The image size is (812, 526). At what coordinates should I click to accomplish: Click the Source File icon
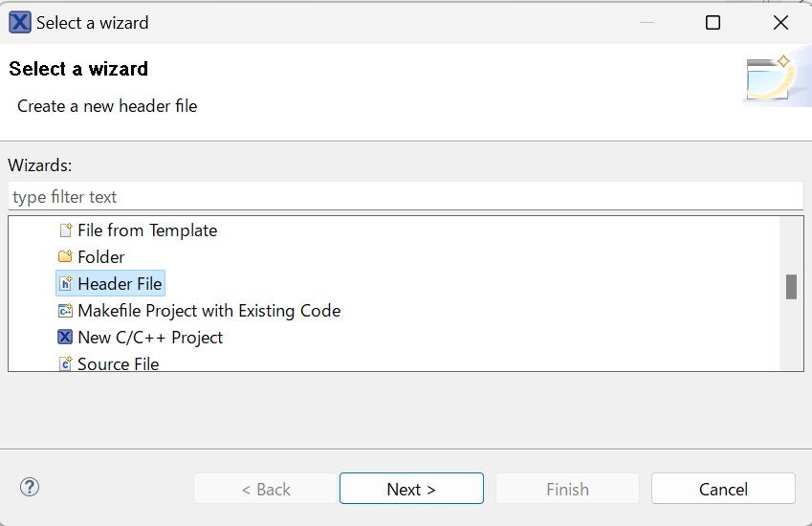click(65, 363)
